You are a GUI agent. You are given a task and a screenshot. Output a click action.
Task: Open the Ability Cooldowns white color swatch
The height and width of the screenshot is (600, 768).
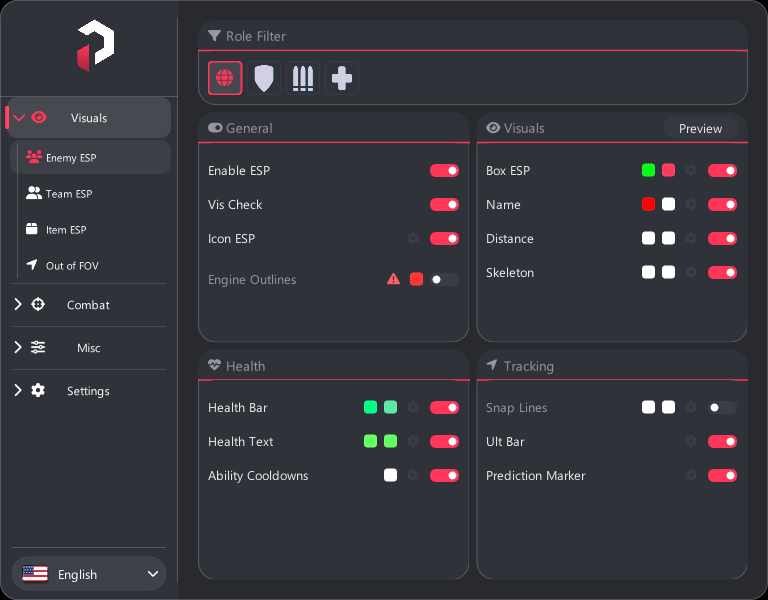point(390,476)
